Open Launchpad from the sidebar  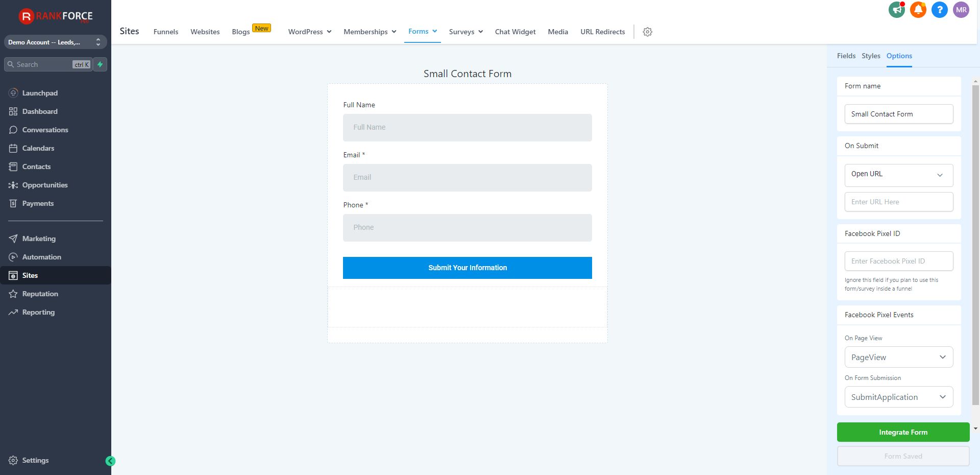[40, 93]
